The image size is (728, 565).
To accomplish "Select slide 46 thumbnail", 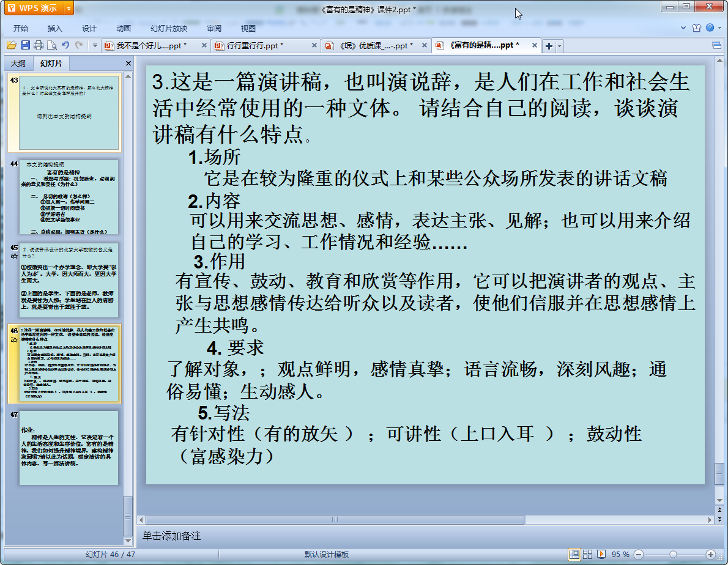I will click(69, 363).
